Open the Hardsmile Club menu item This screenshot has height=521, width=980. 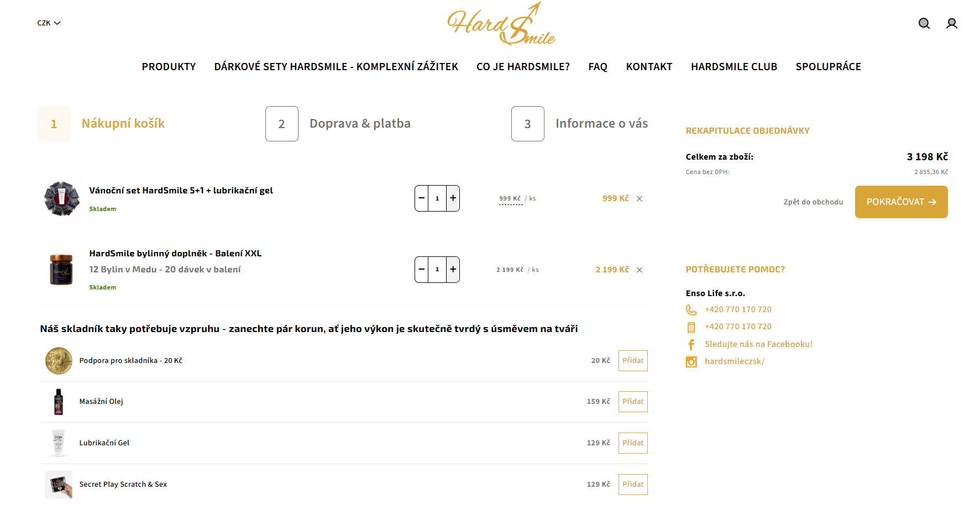(x=734, y=66)
